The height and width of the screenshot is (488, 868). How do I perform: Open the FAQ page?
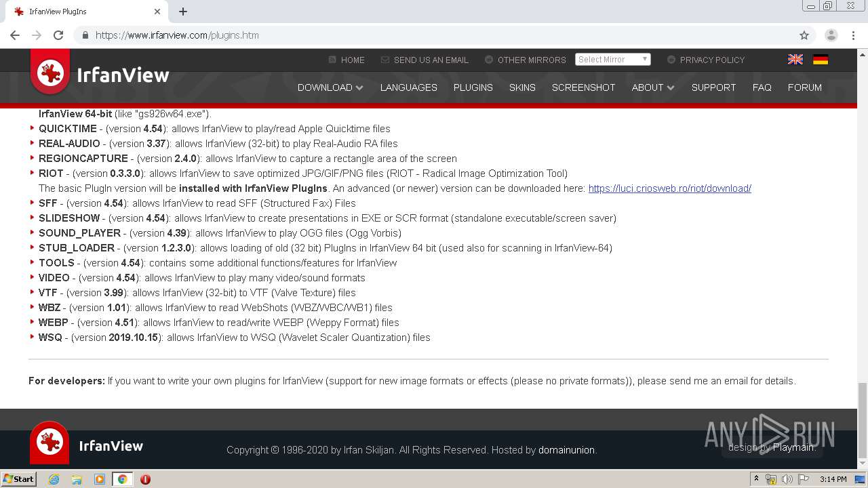click(762, 87)
